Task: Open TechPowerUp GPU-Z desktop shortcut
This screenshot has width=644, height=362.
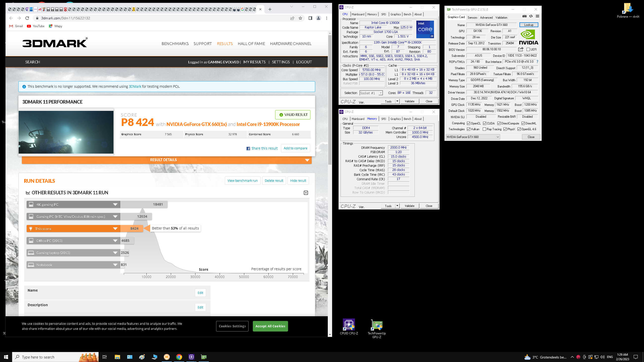Action: pyautogui.click(x=377, y=329)
